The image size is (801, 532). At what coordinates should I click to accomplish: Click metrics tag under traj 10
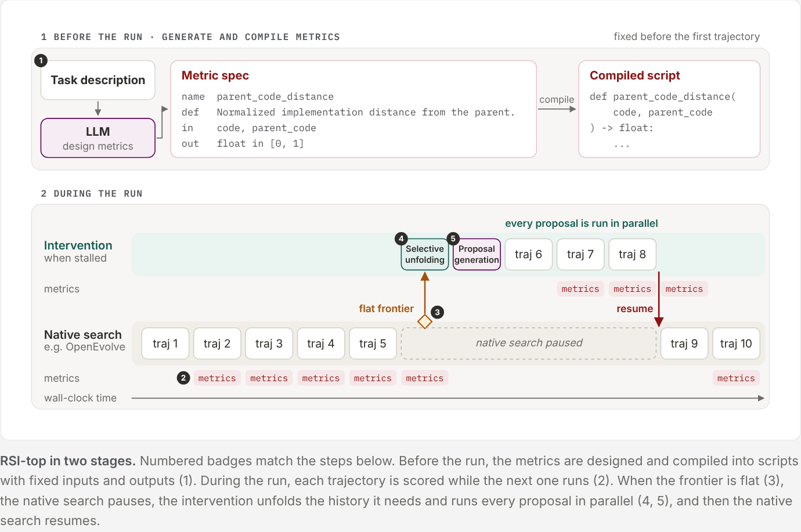736,378
